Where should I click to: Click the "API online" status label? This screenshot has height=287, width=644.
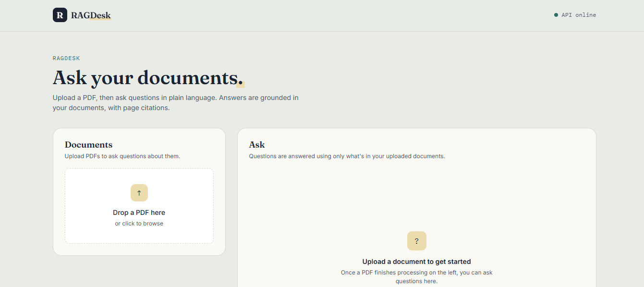579,15
